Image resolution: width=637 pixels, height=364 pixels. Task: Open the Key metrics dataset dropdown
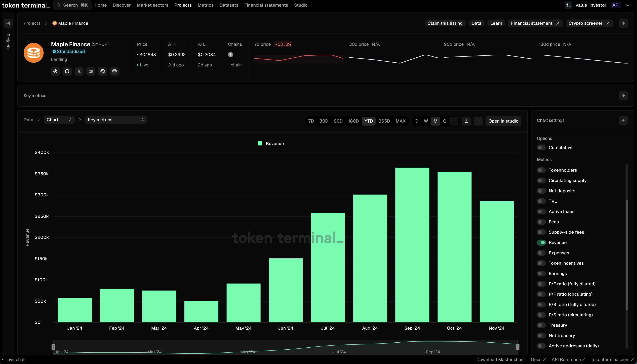click(x=116, y=120)
